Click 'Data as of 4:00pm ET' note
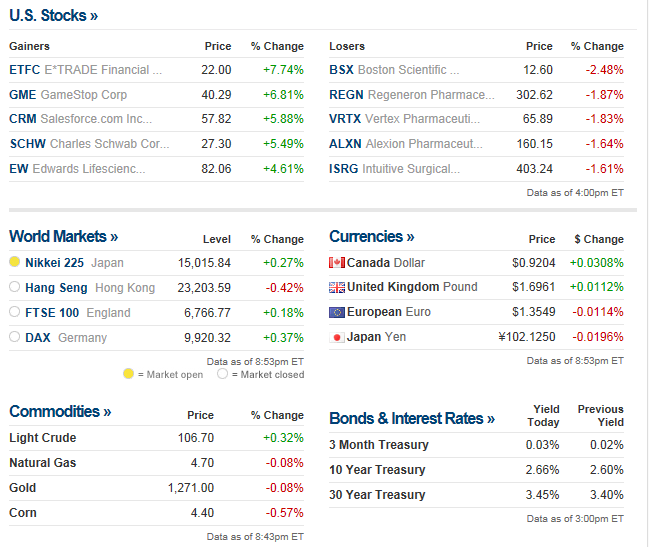Screen dimensions: 649x547 point(575,193)
